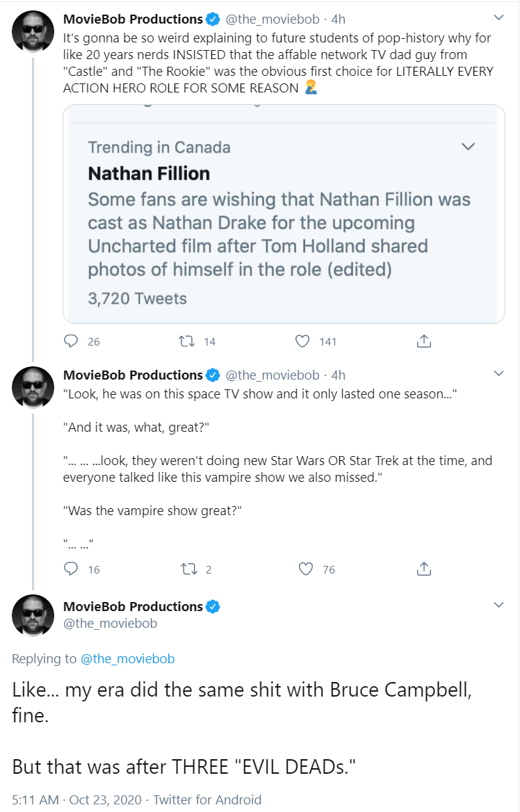Open the Twitter for Android source link

207,799
